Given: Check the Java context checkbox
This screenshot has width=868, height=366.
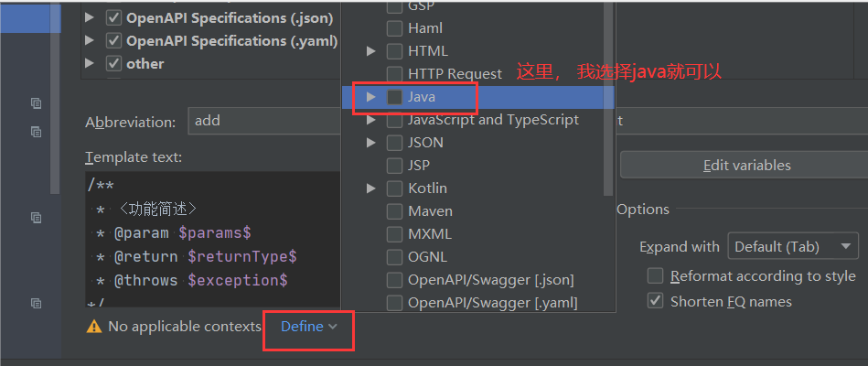Looking at the screenshot, I should click(x=394, y=97).
